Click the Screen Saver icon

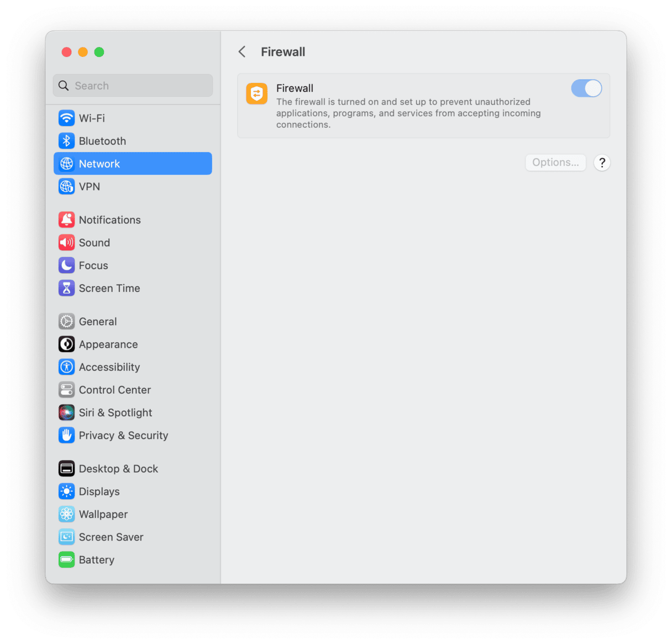coord(67,537)
